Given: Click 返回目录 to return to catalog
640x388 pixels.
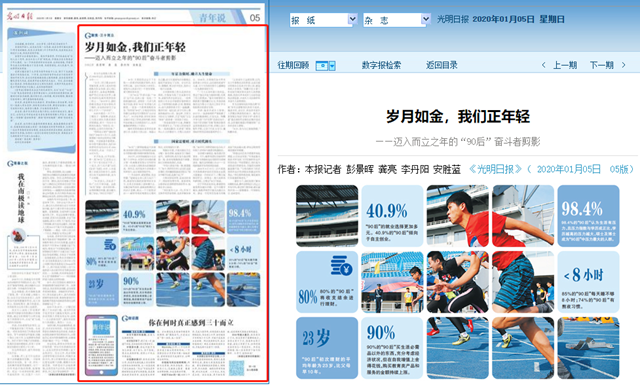Looking at the screenshot, I should (442, 65).
